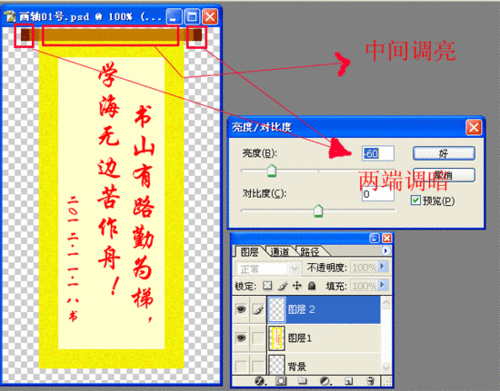Confirm brightness dialog with 好 button
The width and height of the screenshot is (500, 391).
pyautogui.click(x=444, y=153)
